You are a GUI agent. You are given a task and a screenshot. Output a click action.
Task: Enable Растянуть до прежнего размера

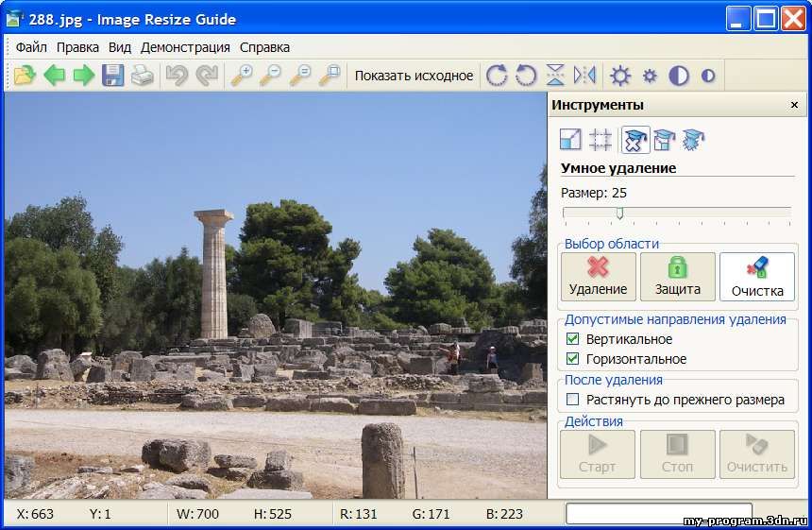[x=572, y=400]
